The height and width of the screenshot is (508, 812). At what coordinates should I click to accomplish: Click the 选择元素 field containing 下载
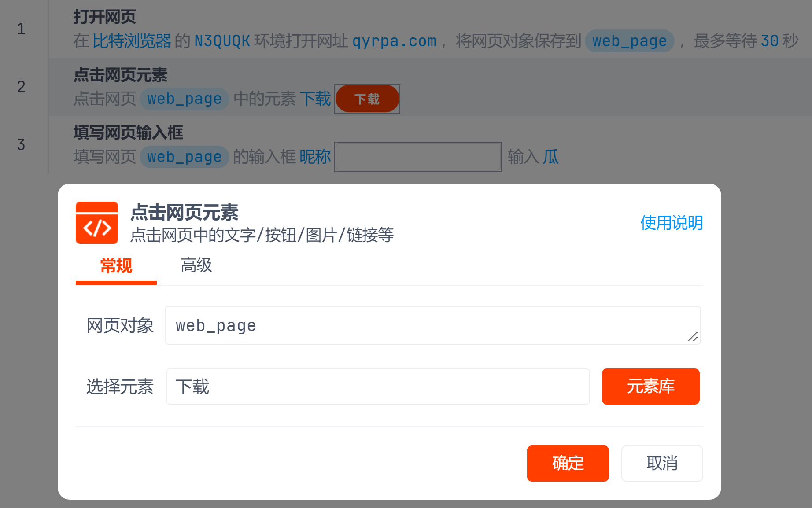point(377,387)
